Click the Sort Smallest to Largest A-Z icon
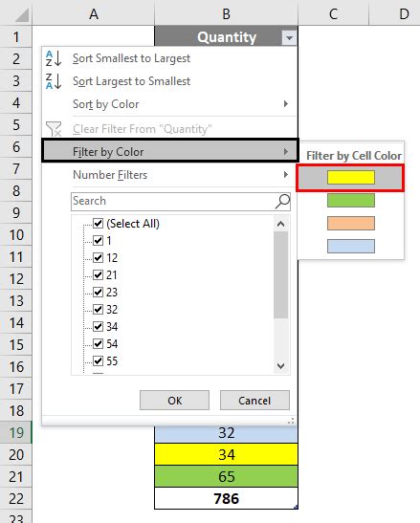The width and height of the screenshot is (420, 523). [x=54, y=58]
